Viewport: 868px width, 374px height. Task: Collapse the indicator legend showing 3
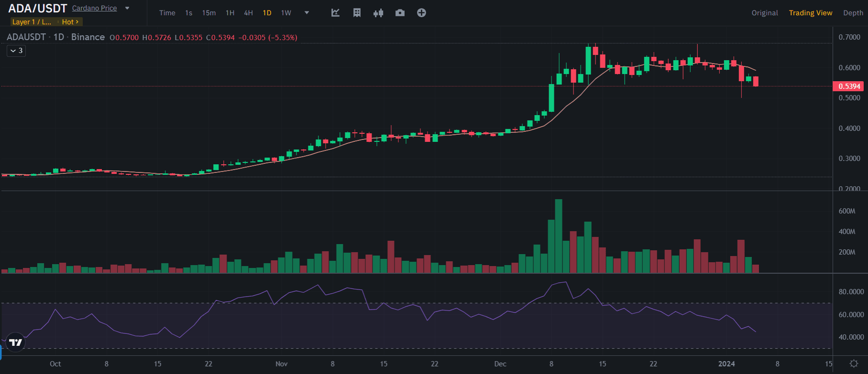pos(16,51)
